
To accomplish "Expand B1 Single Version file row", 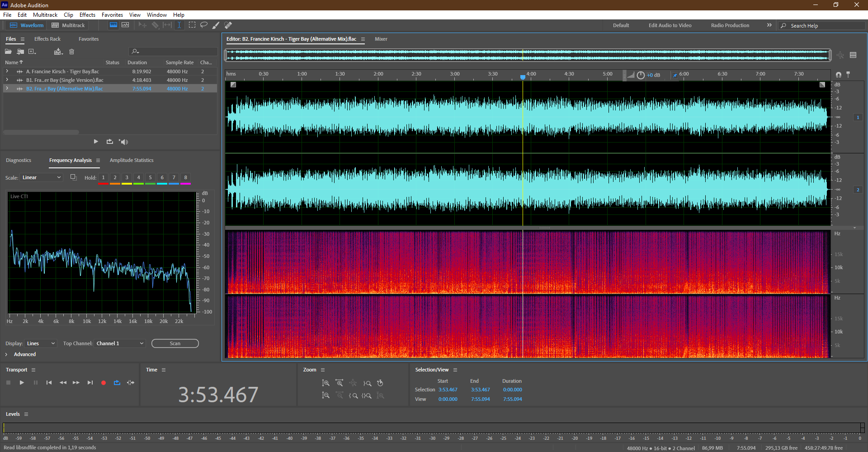I will tap(7, 80).
